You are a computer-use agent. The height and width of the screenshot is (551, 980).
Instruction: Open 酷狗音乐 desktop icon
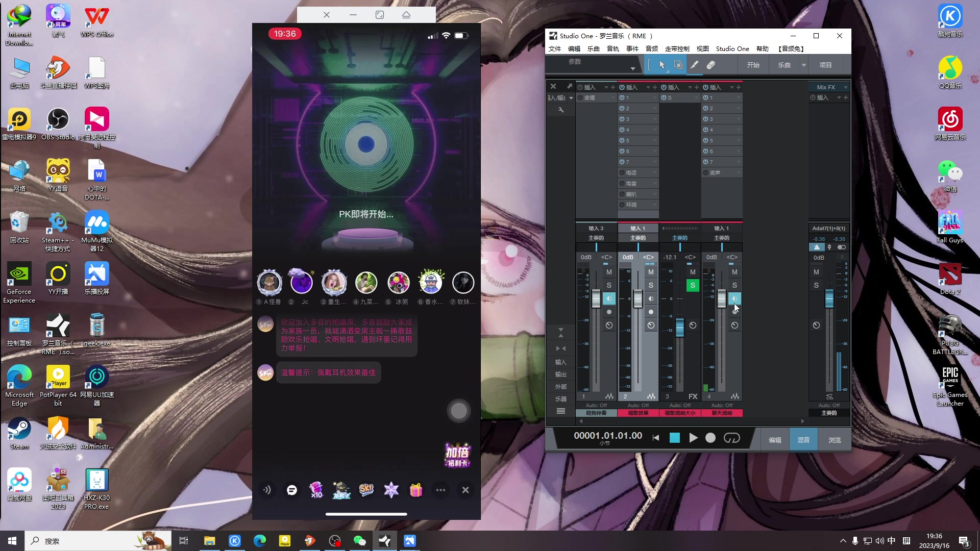(x=950, y=21)
